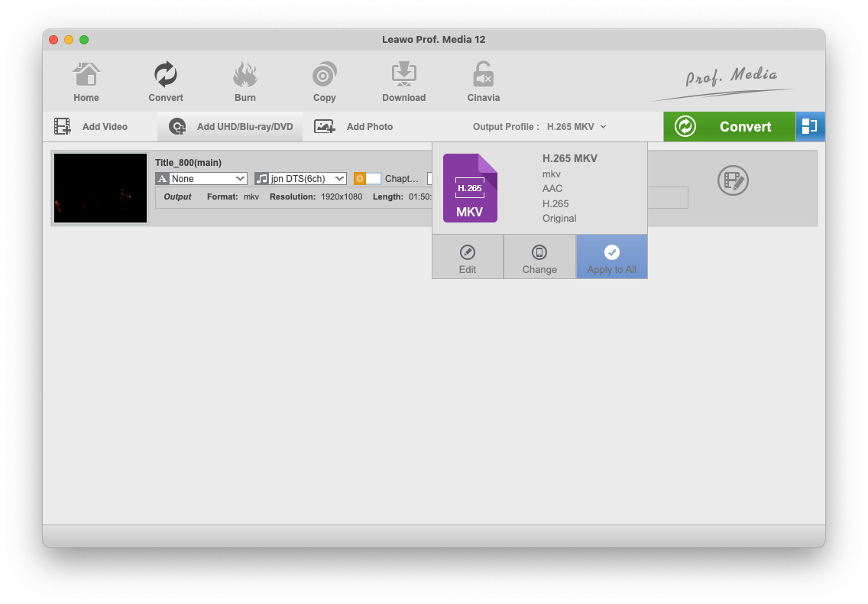The height and width of the screenshot is (604, 868).
Task: Click the blue merge files icon
Action: (810, 127)
